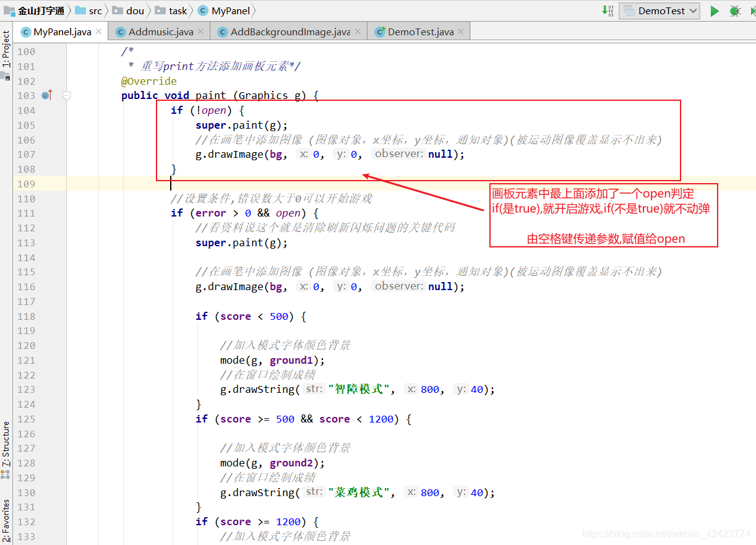Click the number 500 on line 118

(x=279, y=317)
